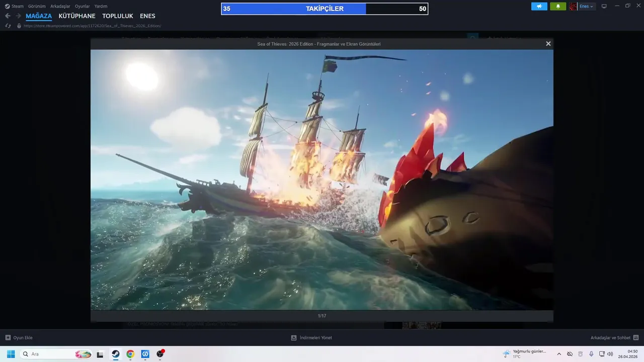Click the Steam taskbar icon
Viewport: 644px width, 362px height.
115,354
